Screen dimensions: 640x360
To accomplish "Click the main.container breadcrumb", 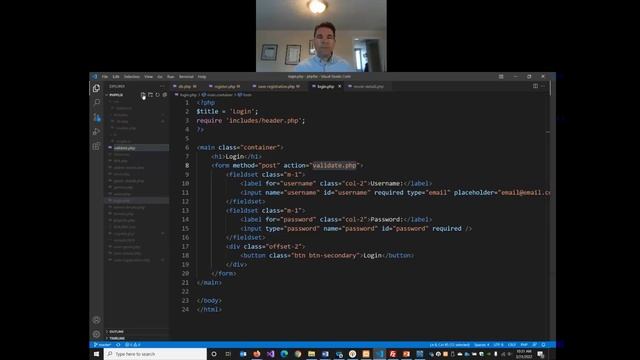I will 217,95.
